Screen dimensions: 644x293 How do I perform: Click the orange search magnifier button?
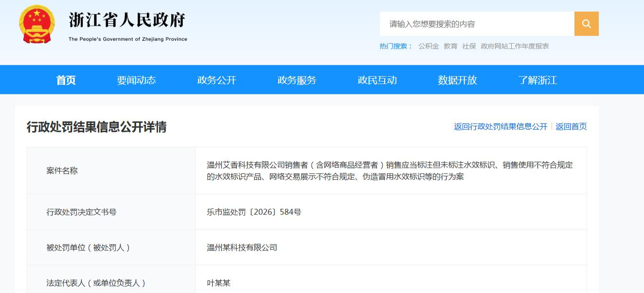pos(586,24)
